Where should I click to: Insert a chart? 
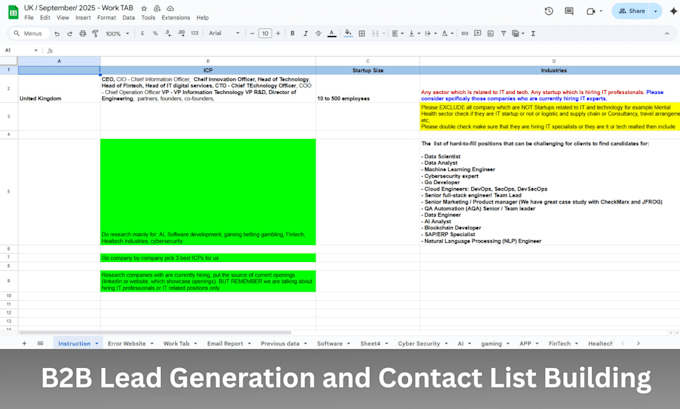click(x=490, y=33)
